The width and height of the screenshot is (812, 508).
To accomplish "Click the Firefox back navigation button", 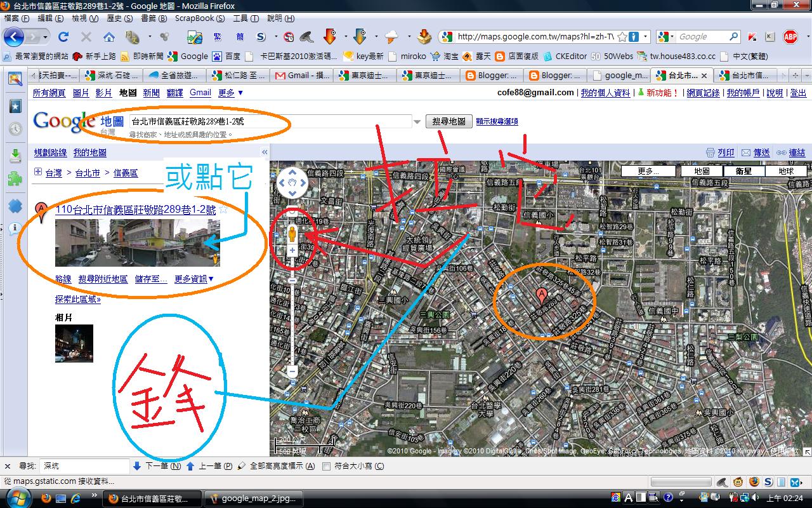I will point(14,37).
